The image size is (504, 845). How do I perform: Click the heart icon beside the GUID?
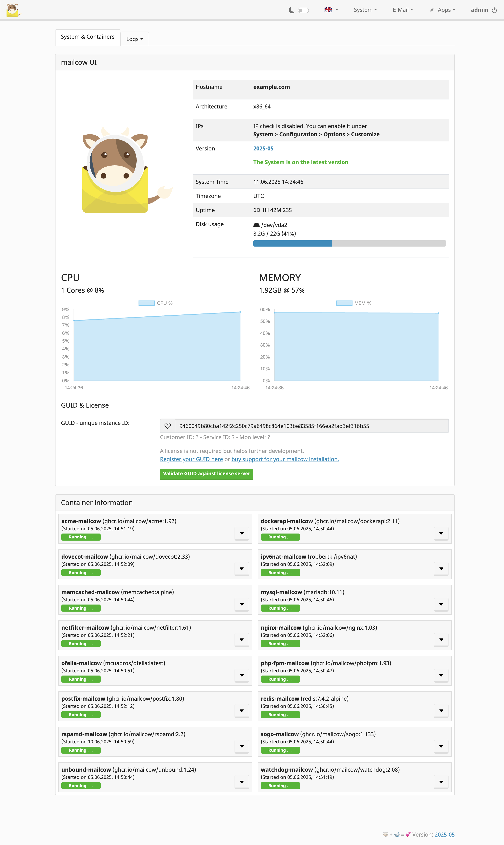pyautogui.click(x=167, y=426)
